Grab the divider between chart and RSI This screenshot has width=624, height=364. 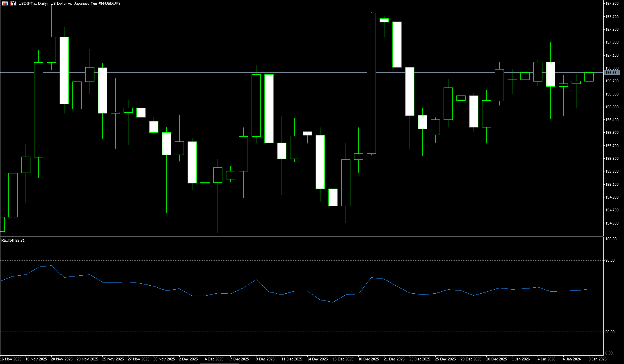pyautogui.click(x=300, y=237)
